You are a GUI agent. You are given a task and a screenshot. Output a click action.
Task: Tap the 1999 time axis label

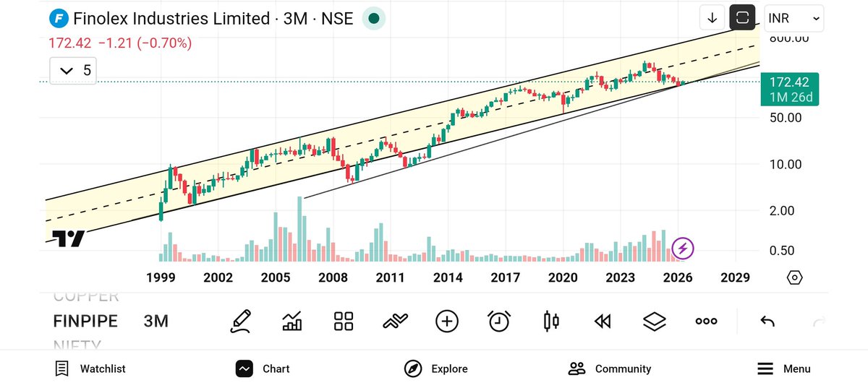pyautogui.click(x=161, y=277)
